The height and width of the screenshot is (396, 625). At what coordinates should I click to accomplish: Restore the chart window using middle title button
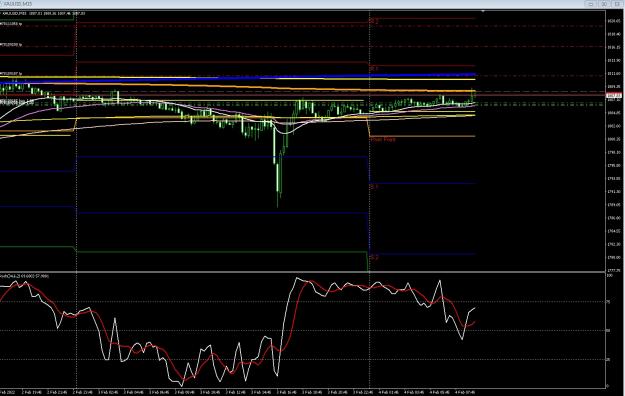pos(604,4)
